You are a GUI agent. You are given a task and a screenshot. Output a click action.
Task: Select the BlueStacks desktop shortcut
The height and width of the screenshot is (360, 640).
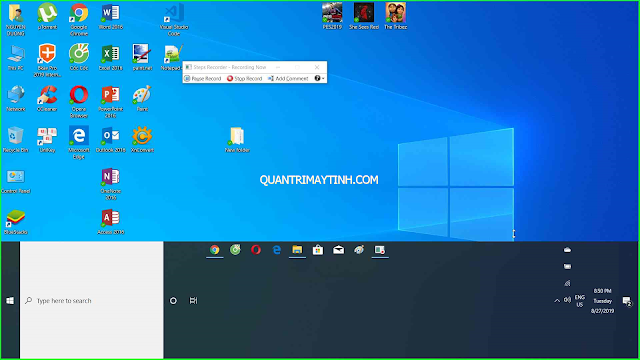[16, 222]
